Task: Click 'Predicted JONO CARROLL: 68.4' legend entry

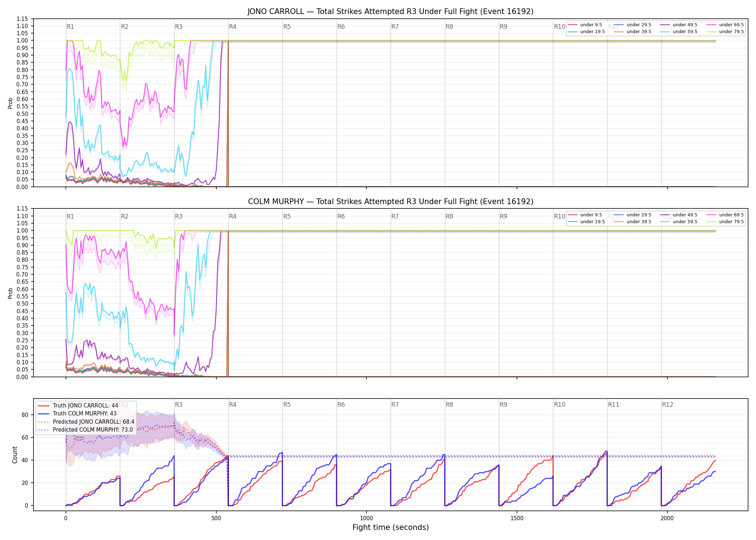Action: [86, 422]
